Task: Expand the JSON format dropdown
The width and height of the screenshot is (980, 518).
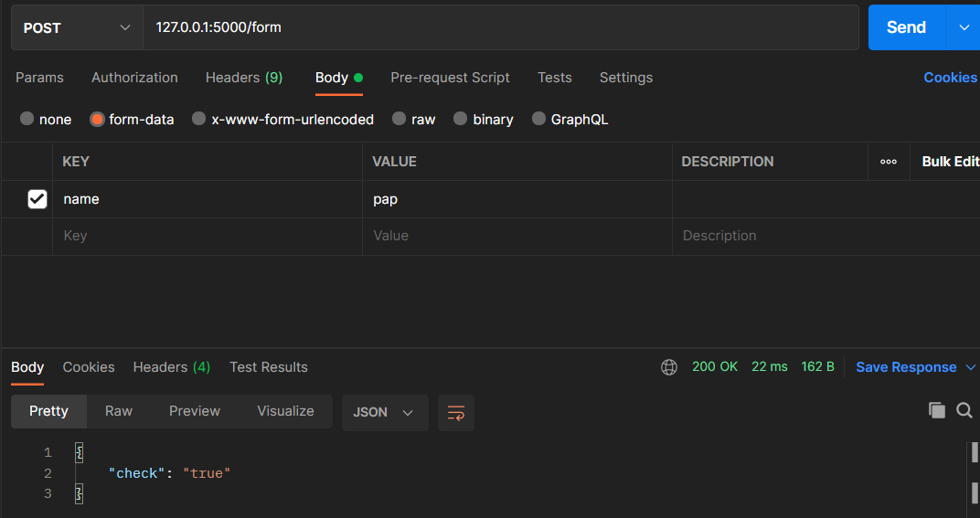Action: pyautogui.click(x=384, y=412)
